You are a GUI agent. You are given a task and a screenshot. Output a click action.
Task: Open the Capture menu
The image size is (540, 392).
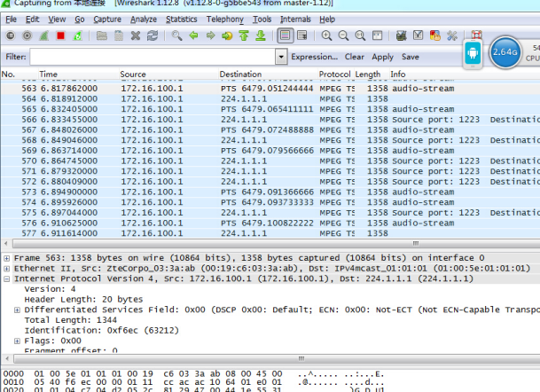pos(107,20)
